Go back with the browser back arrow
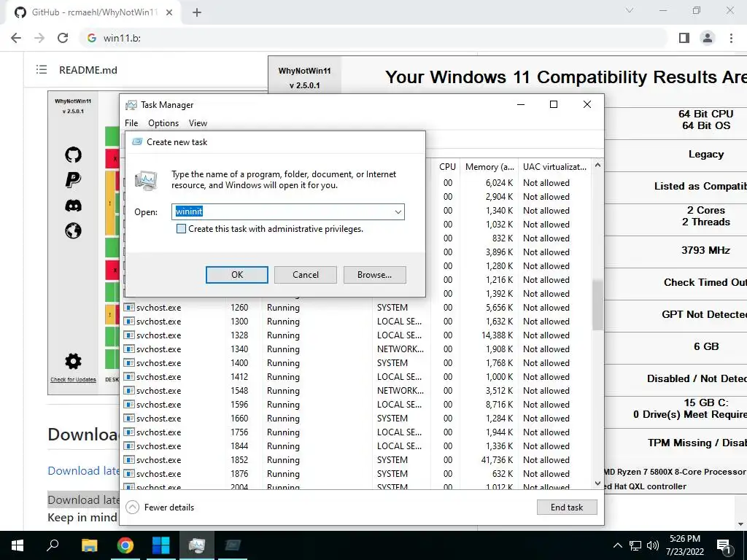747x560 pixels. [16, 38]
